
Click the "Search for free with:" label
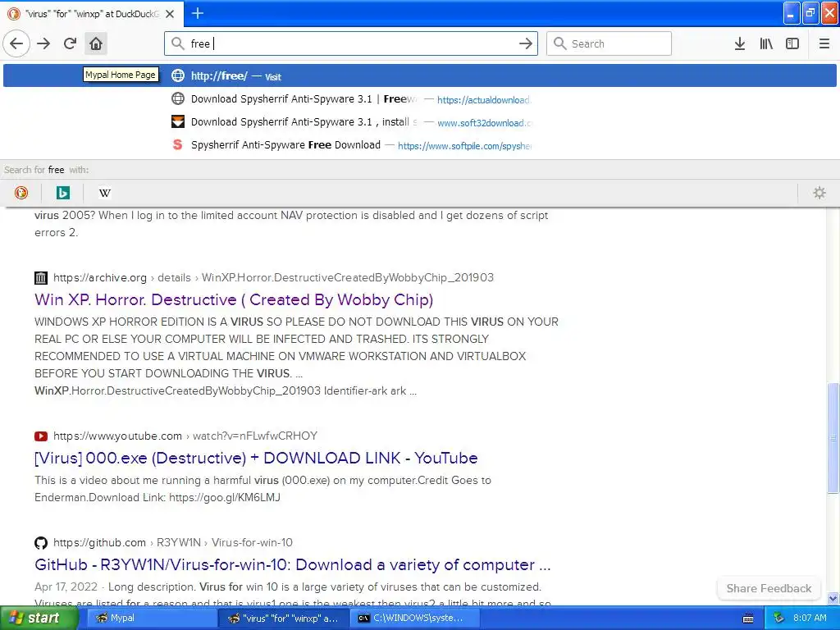tap(47, 170)
